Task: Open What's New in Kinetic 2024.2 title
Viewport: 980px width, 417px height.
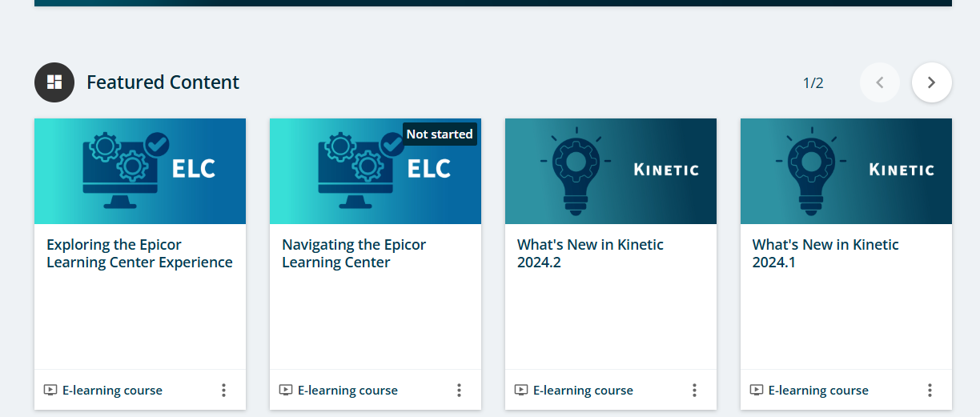Action: 590,253
